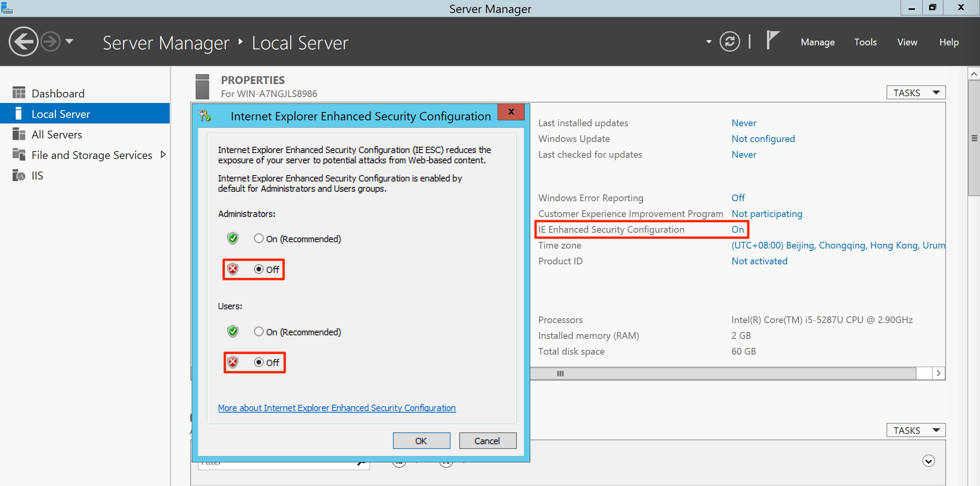Image resolution: width=980 pixels, height=486 pixels.
Task: Click Not participating CEIP link
Action: tap(767, 214)
